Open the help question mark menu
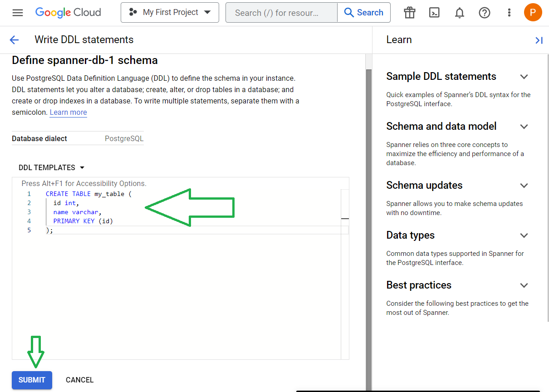Image resolution: width=549 pixels, height=392 pixels. click(x=485, y=13)
